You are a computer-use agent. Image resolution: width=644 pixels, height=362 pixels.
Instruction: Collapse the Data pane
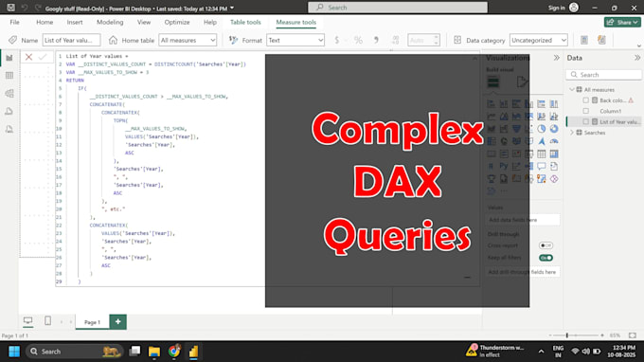pos(637,58)
